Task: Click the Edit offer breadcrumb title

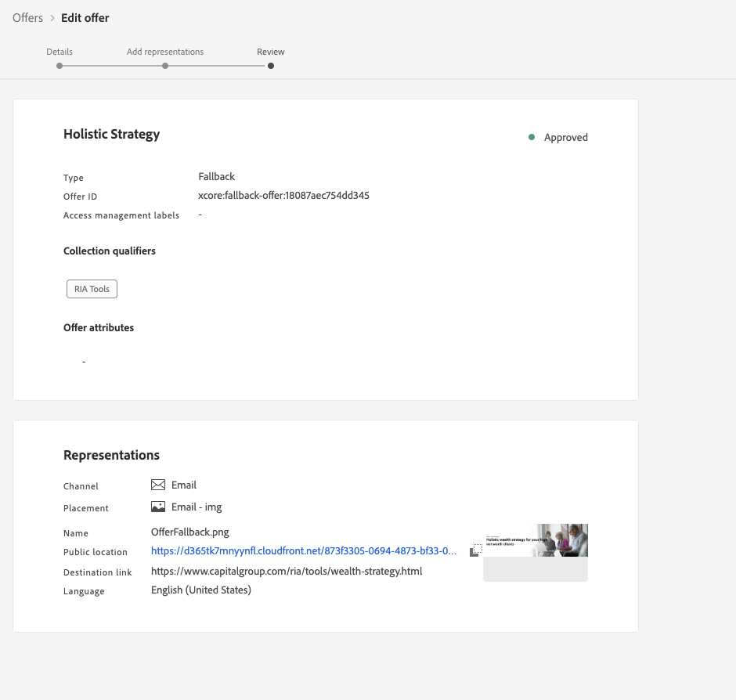Action: pyautogui.click(x=85, y=18)
